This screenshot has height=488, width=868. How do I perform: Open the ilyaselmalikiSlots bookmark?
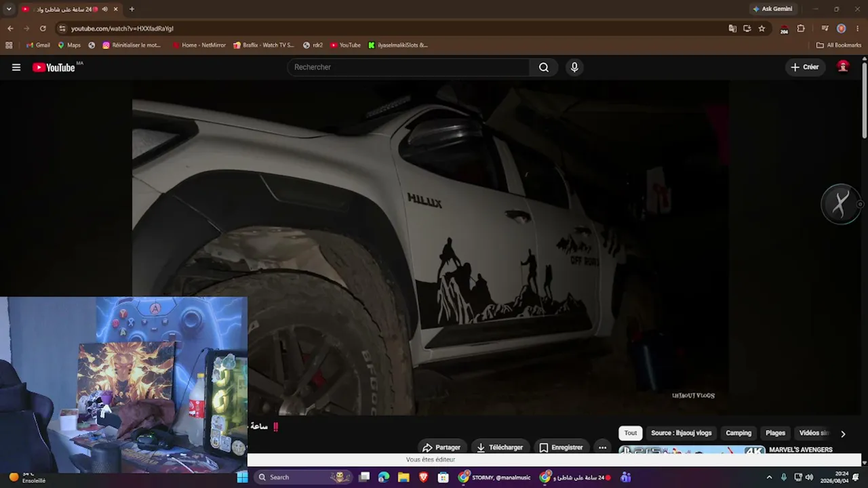pyautogui.click(x=398, y=45)
